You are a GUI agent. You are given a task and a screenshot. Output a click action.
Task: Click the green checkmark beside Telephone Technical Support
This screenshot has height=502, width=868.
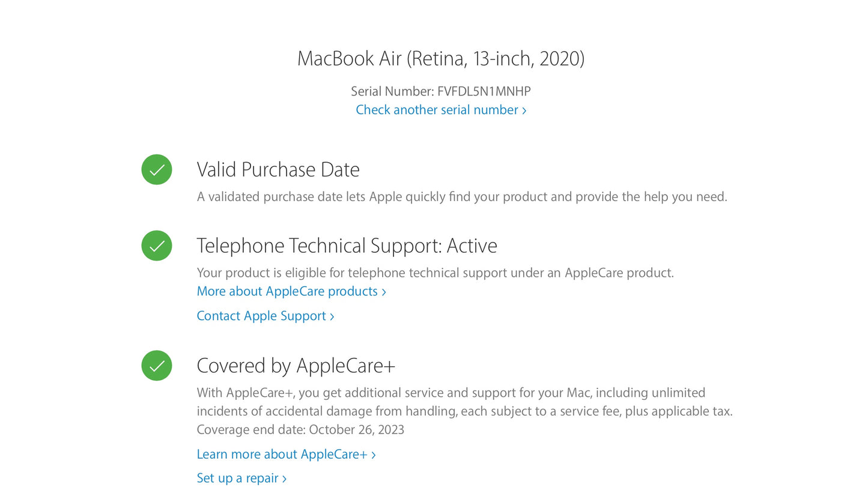point(157,246)
